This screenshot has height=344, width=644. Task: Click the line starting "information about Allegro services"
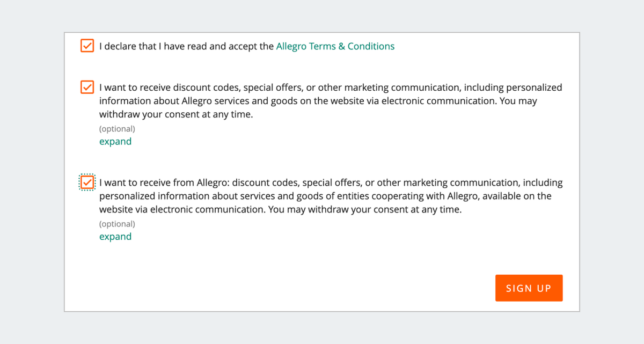(x=318, y=101)
